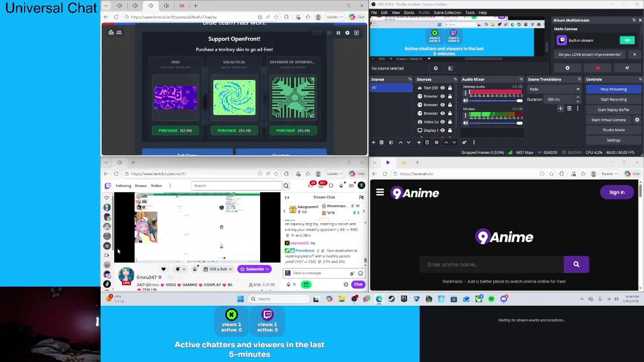Open the File menu in OBS
Image resolution: width=644 pixels, height=362 pixels.
(x=374, y=13)
